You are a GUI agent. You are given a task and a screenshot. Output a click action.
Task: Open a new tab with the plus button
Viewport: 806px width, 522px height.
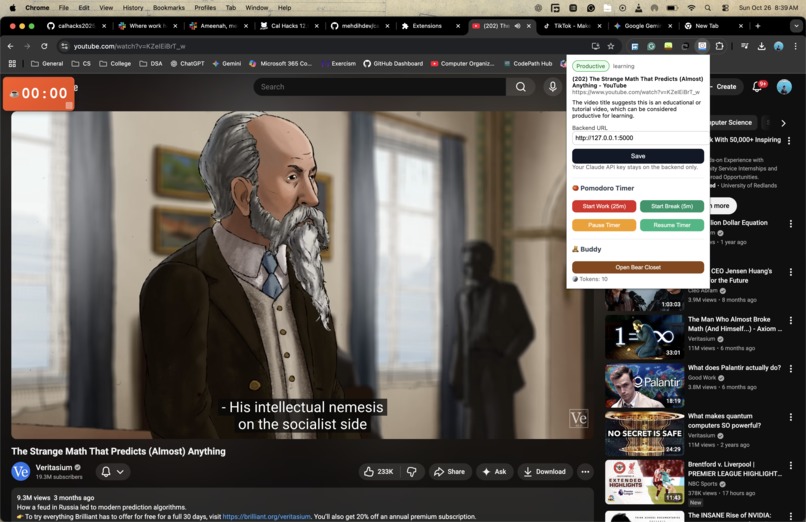[758, 26]
